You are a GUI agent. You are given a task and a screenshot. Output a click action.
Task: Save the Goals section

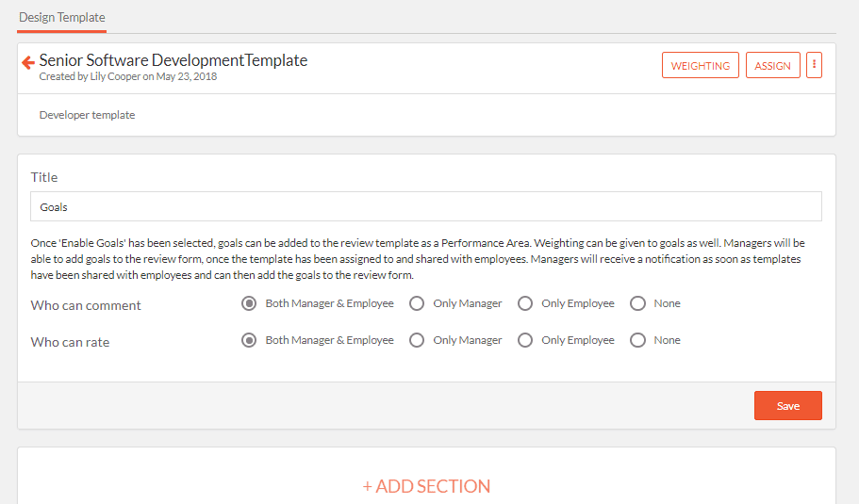pyautogui.click(x=787, y=405)
